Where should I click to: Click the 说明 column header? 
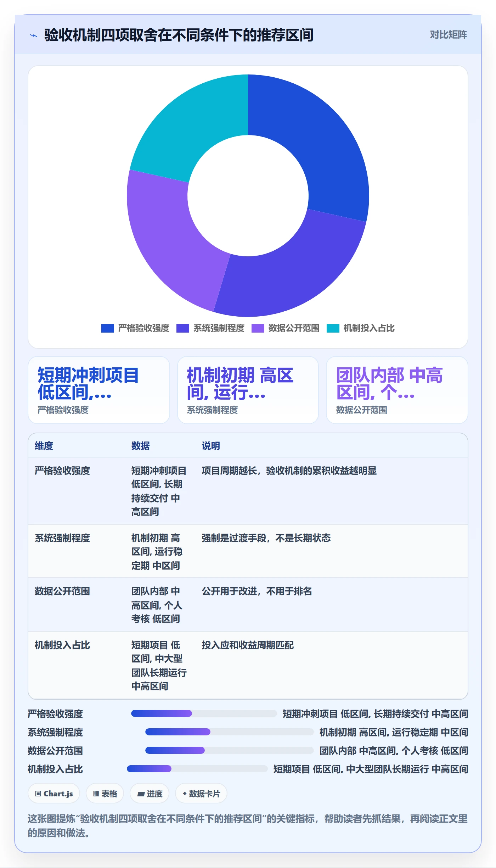[x=211, y=446]
